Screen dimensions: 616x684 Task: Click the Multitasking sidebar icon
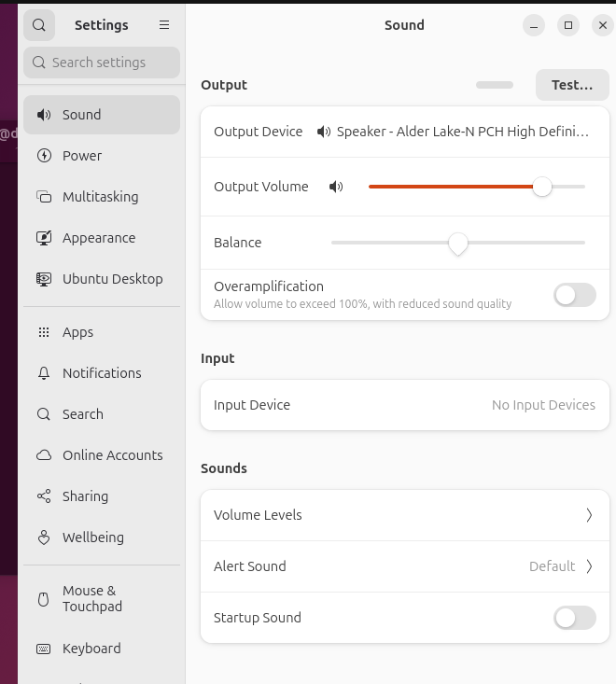[x=44, y=197]
